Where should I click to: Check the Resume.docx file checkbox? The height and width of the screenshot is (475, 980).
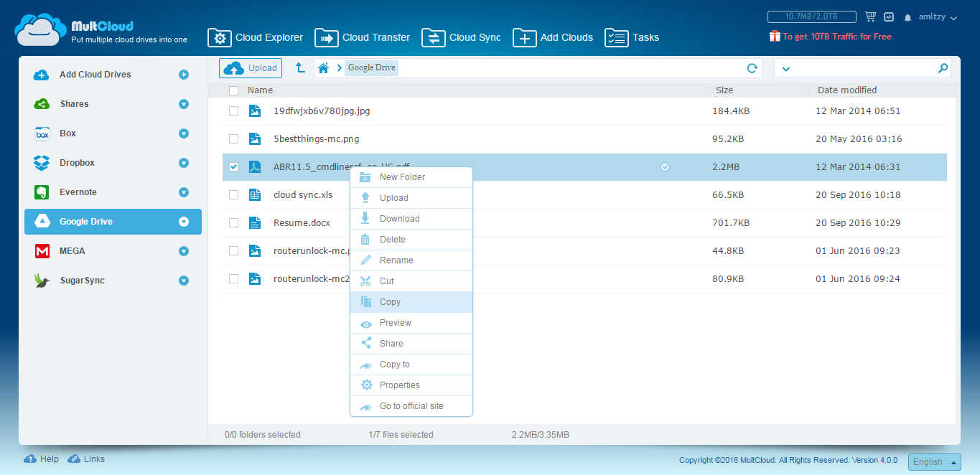click(x=233, y=223)
